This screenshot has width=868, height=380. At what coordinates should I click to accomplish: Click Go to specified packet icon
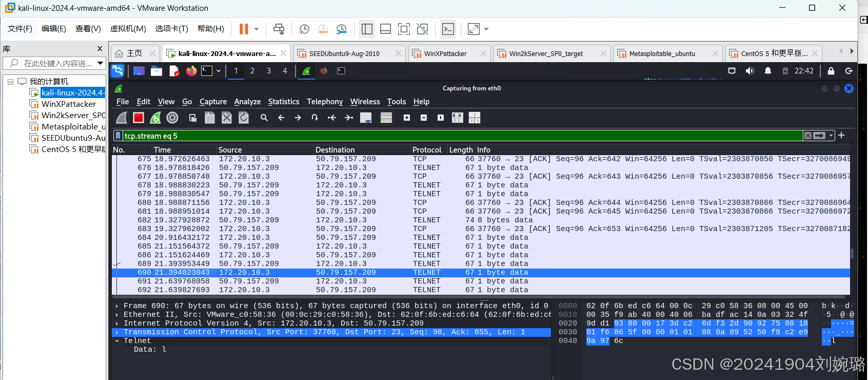point(315,118)
